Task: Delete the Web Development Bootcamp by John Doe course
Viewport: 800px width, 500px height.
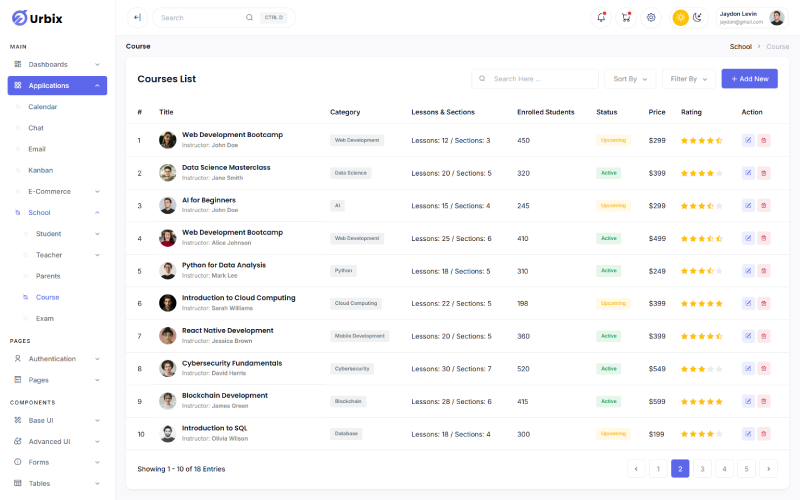Action: point(764,140)
